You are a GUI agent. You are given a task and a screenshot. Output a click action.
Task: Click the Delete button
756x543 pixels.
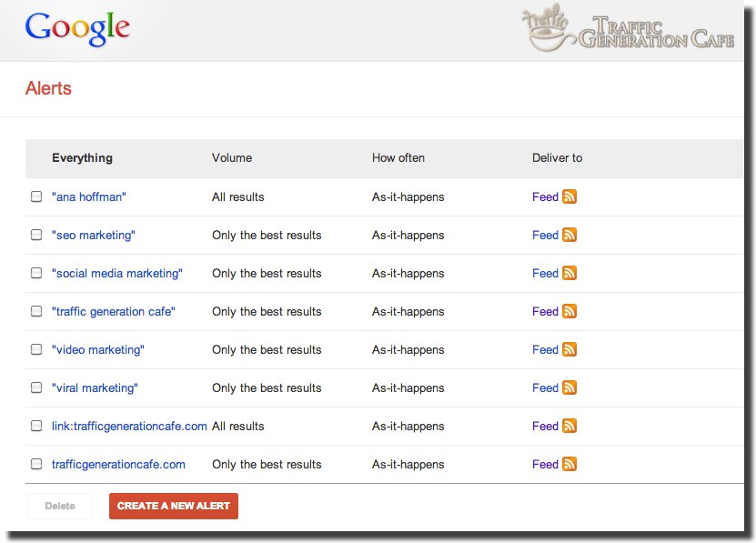(59, 506)
